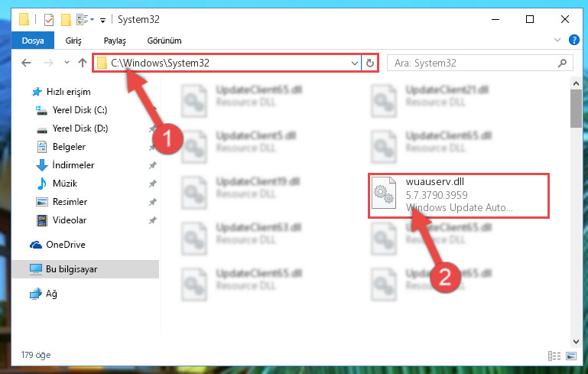Open İndirmeler in the navigation pane
Screen dimensions: 588x374
pyautogui.click(x=73, y=165)
